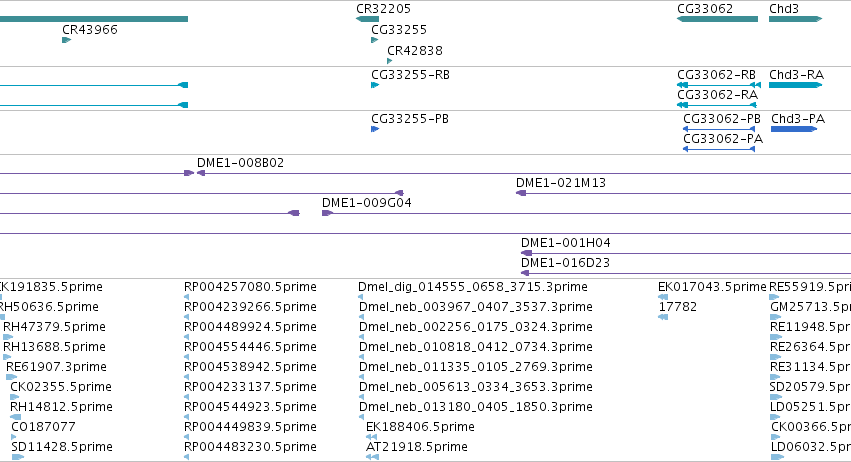Click the CG33062 gene bar glyph
Screen dimensions: 851x462
coord(717,19)
